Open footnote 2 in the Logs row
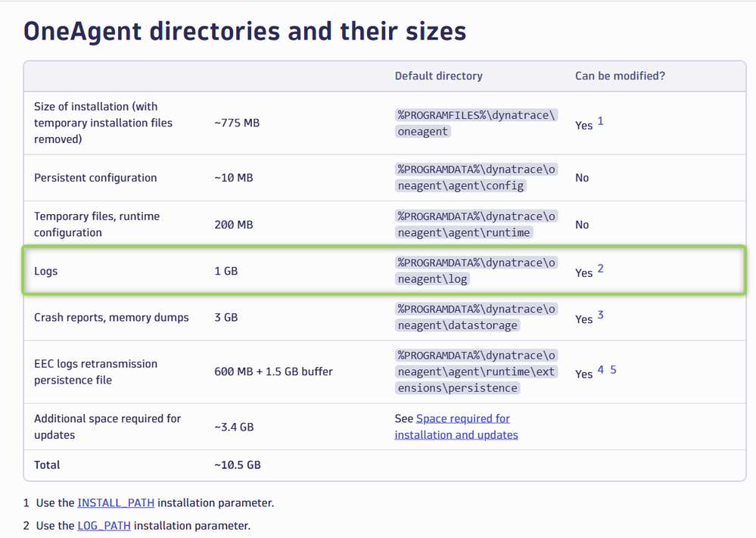756x538 pixels. point(600,269)
